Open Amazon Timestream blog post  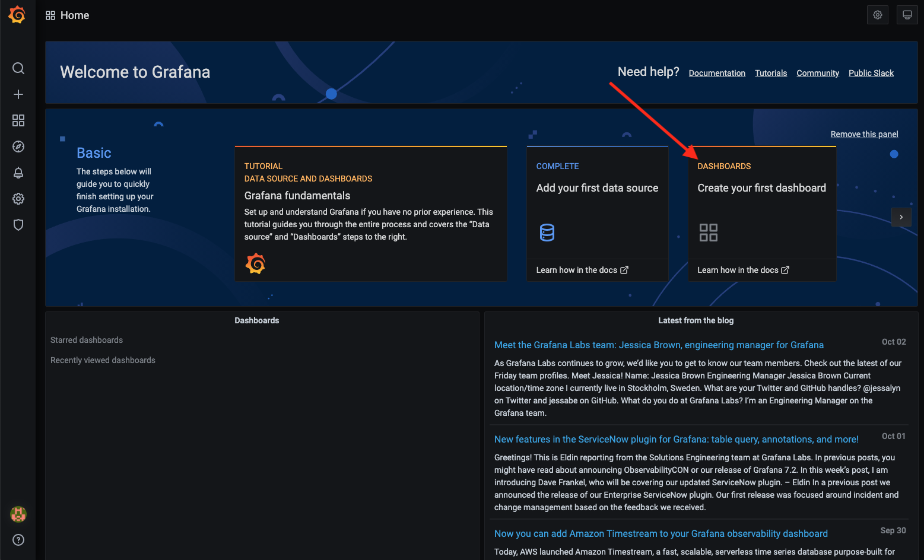coord(661,534)
